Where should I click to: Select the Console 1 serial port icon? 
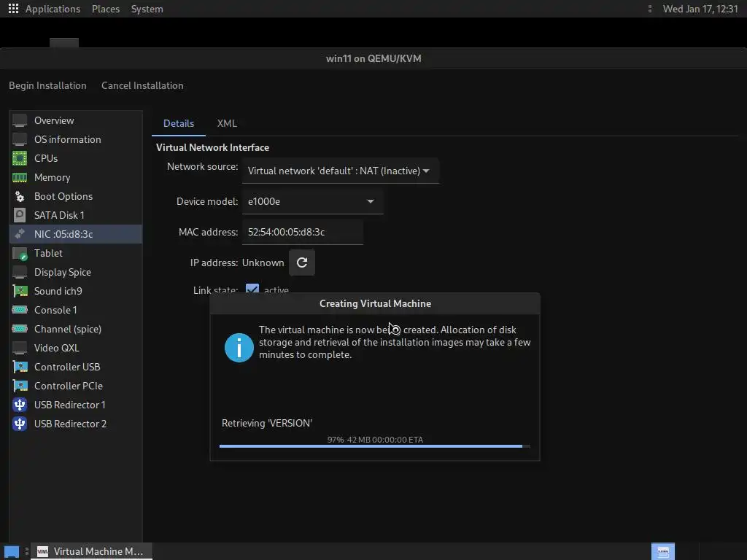click(20, 310)
